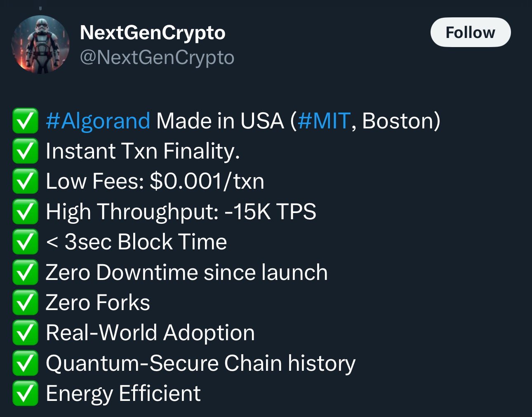Screen dimensions: 532x417
Task: Open the #Algorand hashtag
Action: (x=98, y=121)
